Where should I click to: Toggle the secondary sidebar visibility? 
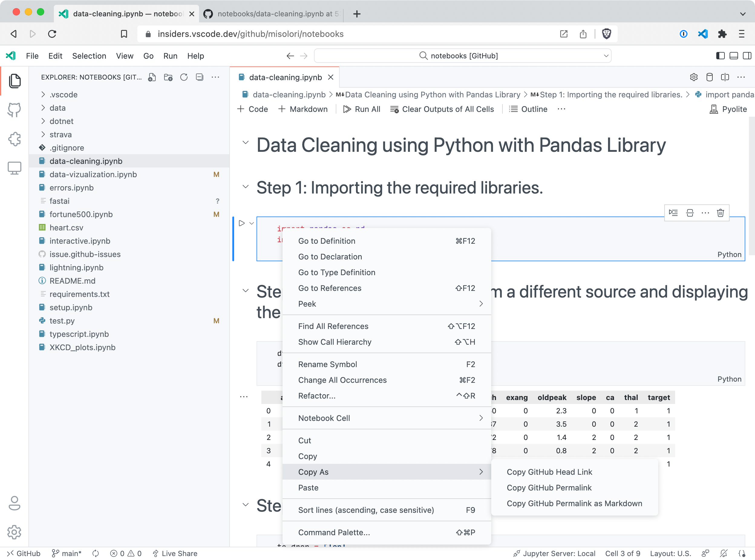(x=747, y=56)
